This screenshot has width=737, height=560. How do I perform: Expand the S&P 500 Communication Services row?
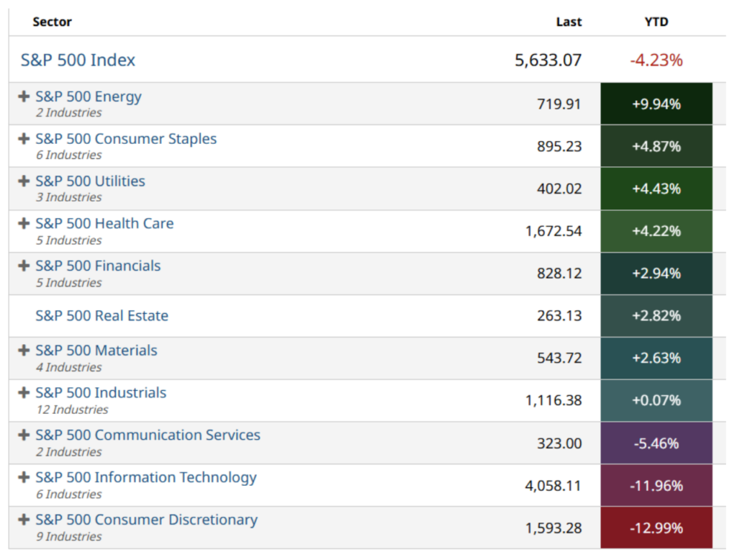pyautogui.click(x=24, y=435)
